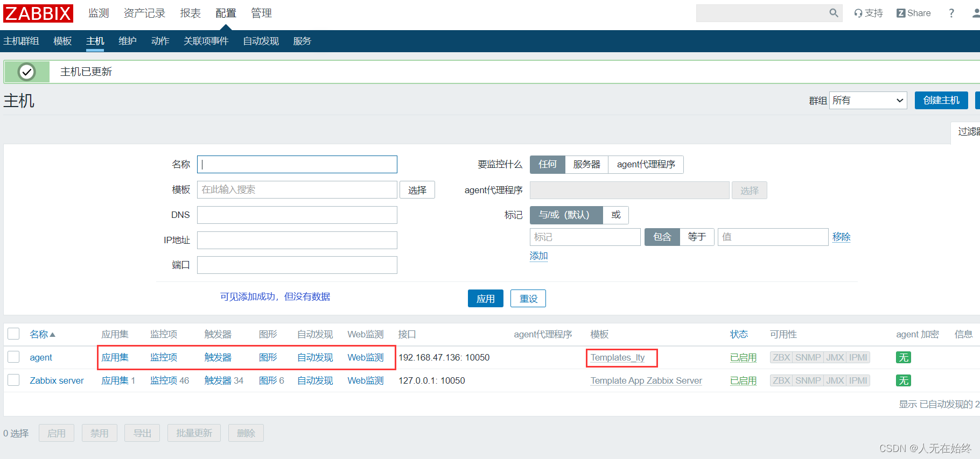
Task: Choose 与/或 (默认) tag mode
Action: tap(566, 215)
